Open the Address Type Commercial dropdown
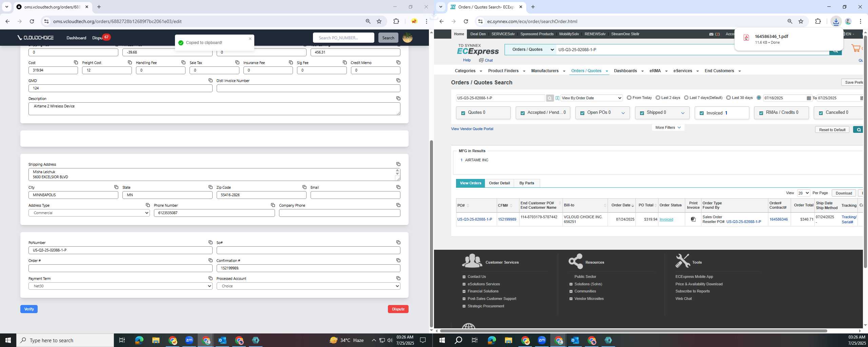Image resolution: width=868 pixels, height=347 pixels. [x=89, y=213]
